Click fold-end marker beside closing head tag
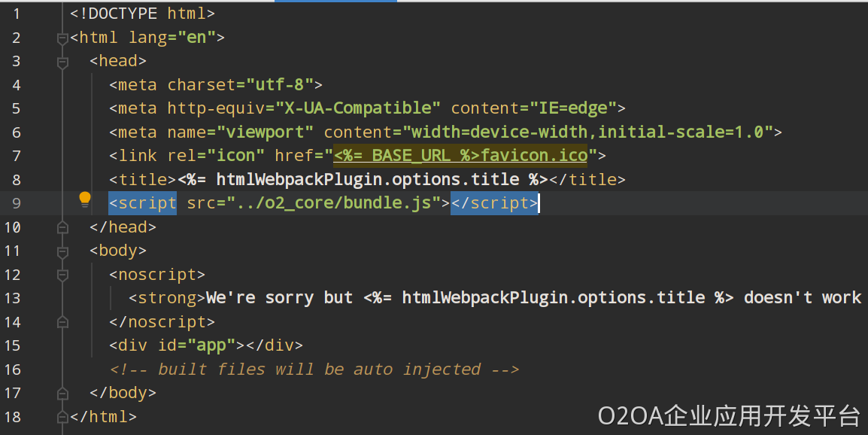This screenshot has width=868, height=435. pyautogui.click(x=62, y=227)
